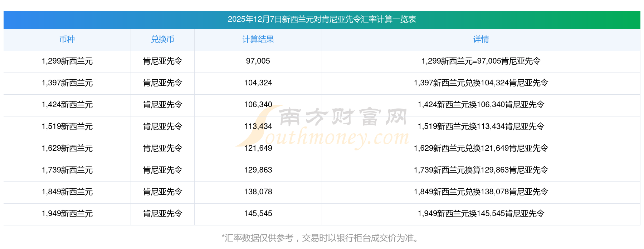
Task: Select the 1,739新西兰元 cell
Action: click(67, 170)
